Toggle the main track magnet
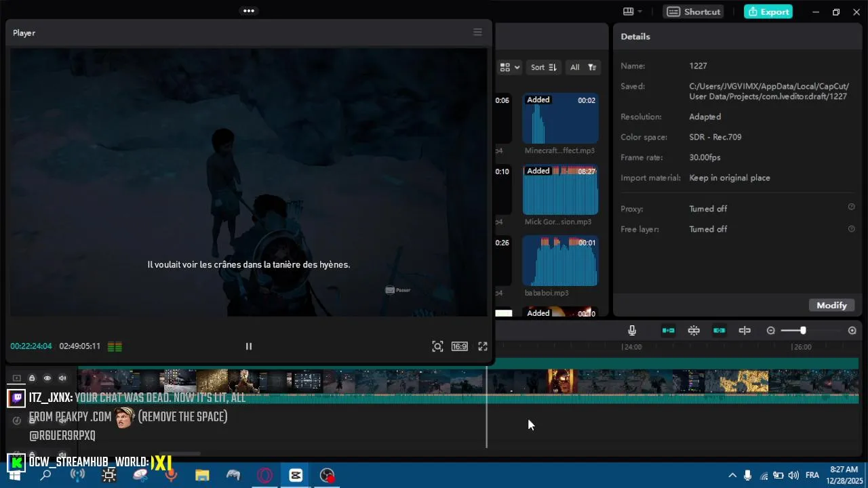Image resolution: width=868 pixels, height=488 pixels. click(669, 330)
